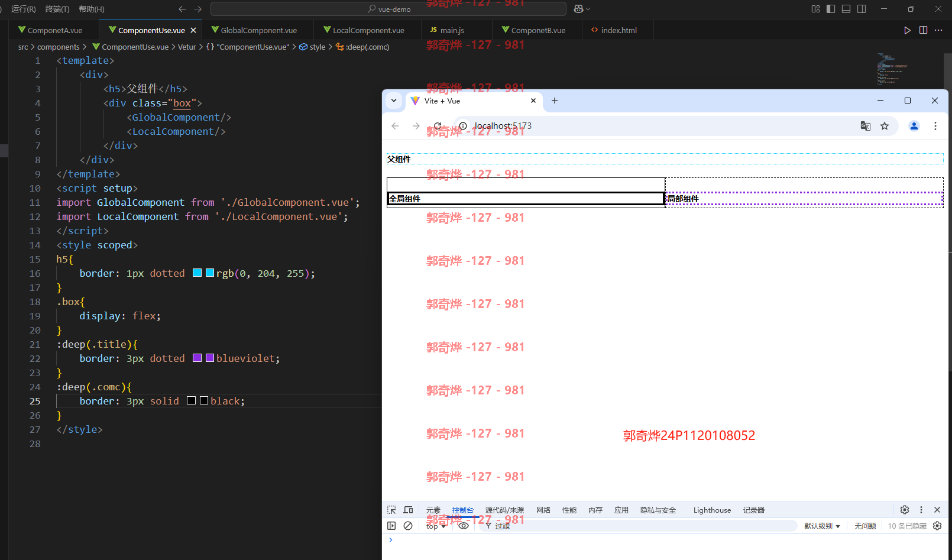Click the code minimap in the editor
This screenshot has width=952, height=560.
[x=892, y=69]
